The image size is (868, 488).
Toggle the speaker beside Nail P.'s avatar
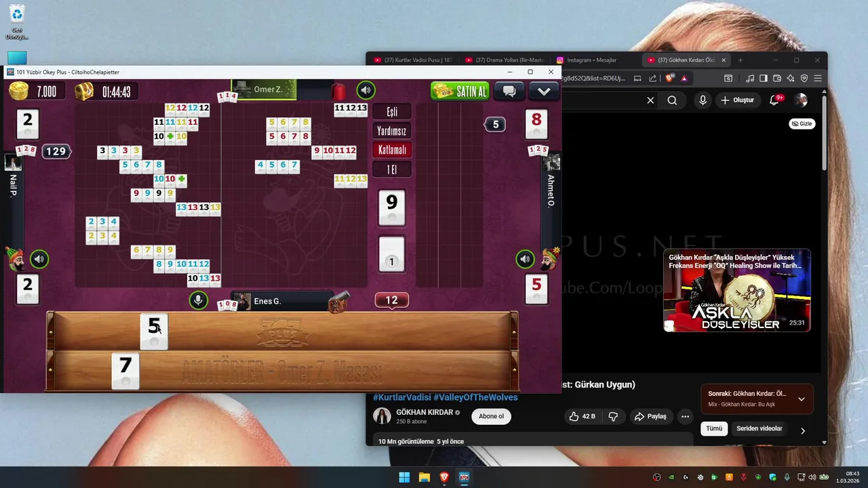(39, 258)
